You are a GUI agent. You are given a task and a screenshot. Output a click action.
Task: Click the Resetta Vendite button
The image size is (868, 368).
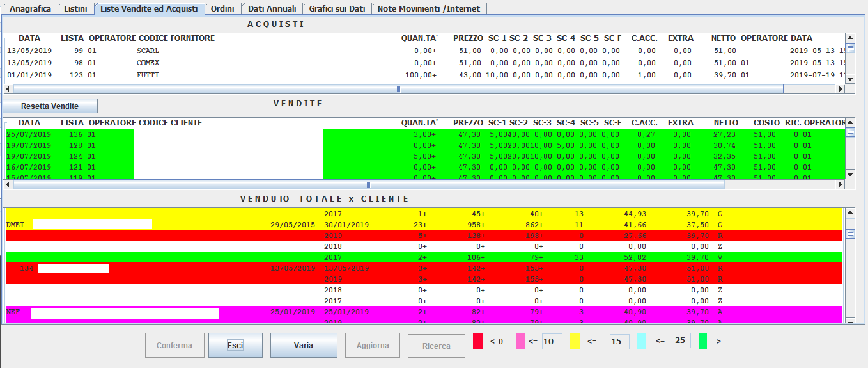point(50,106)
